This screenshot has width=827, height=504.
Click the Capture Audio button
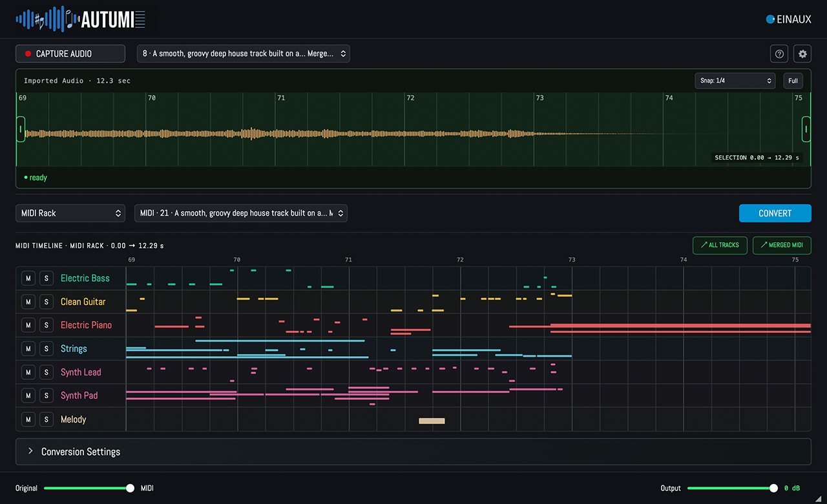click(x=70, y=54)
